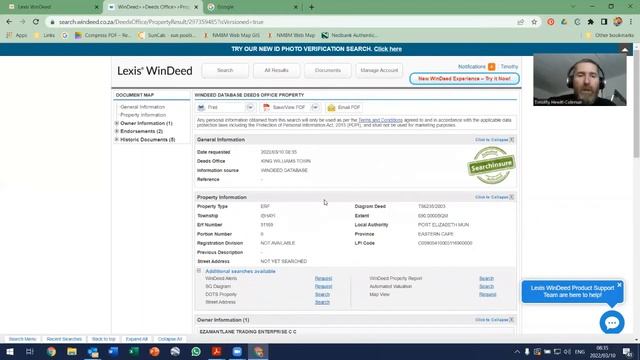Click the Email PDF envelope icon
This screenshot has width=640, height=360.
[331, 107]
